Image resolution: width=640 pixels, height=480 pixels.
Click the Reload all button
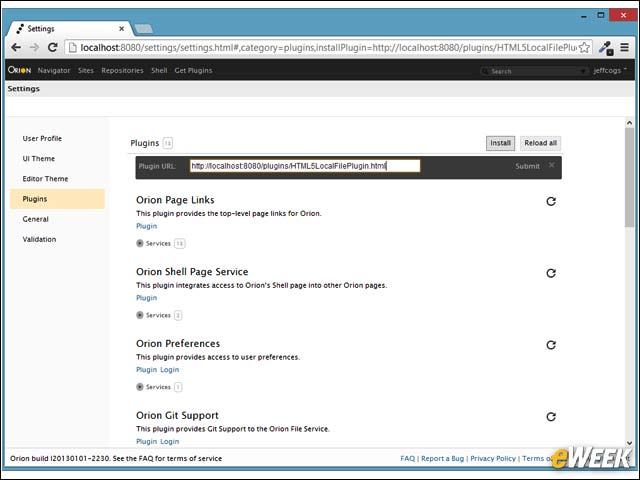pyautogui.click(x=540, y=143)
